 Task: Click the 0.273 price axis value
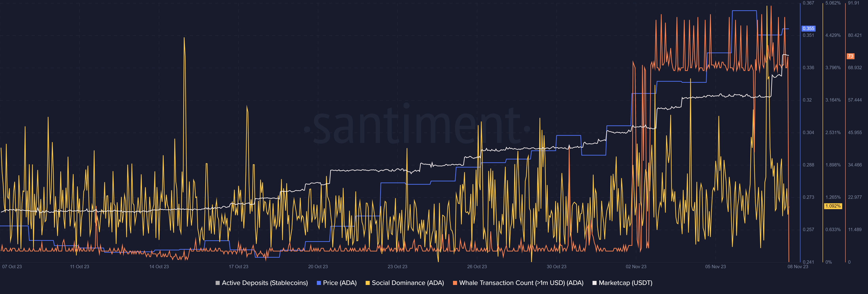(x=808, y=197)
